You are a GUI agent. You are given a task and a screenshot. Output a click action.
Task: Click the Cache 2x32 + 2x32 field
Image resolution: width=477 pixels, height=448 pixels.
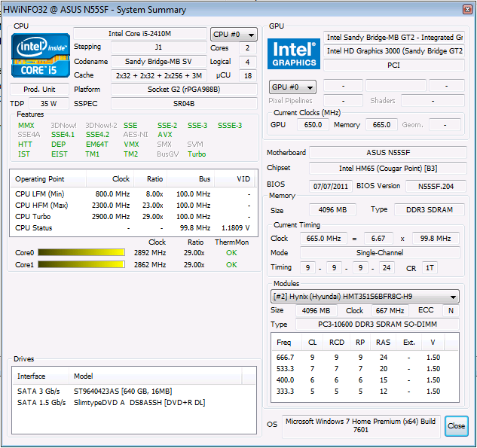[158, 75]
